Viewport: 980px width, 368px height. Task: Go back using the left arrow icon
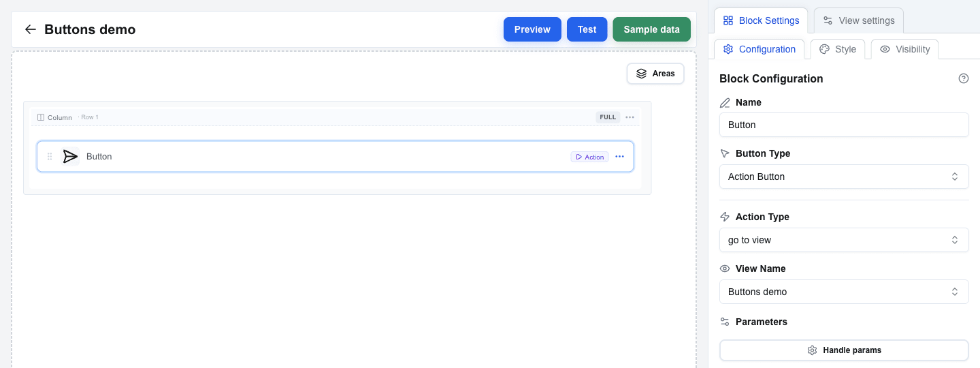tap(30, 29)
